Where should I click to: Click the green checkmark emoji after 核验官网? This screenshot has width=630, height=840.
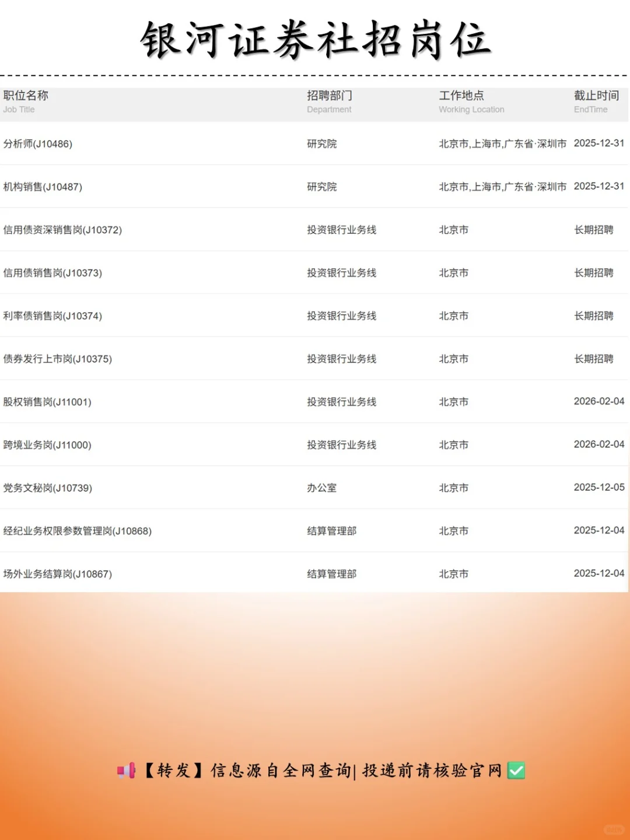point(516,770)
